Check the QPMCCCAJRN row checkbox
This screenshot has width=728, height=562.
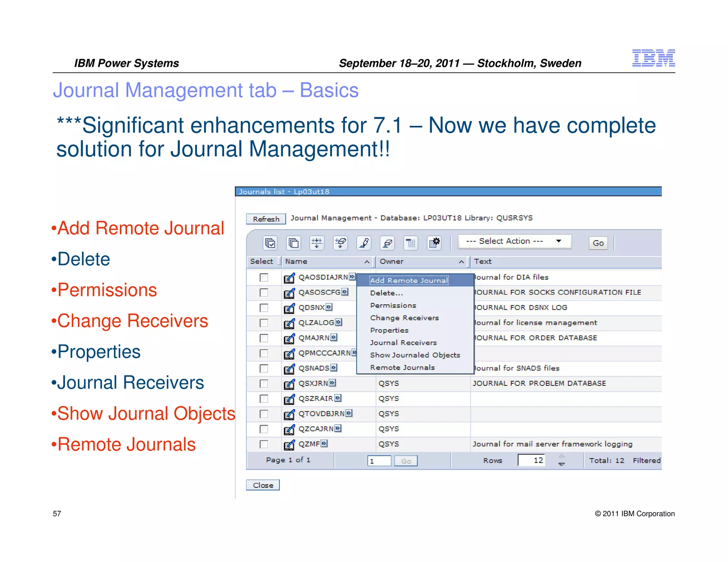[264, 353]
